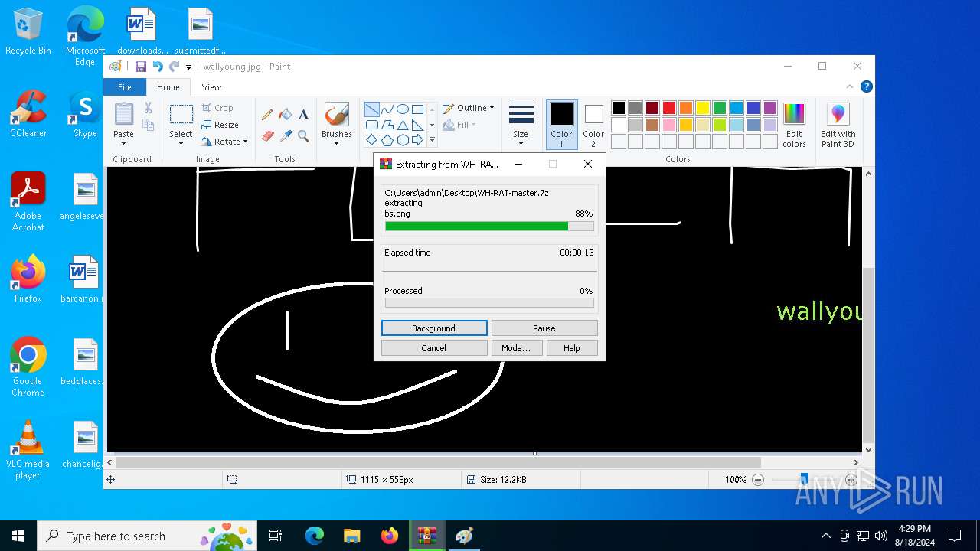Switch to the Home tab
Image resolution: width=980 pixels, height=551 pixels.
click(168, 87)
